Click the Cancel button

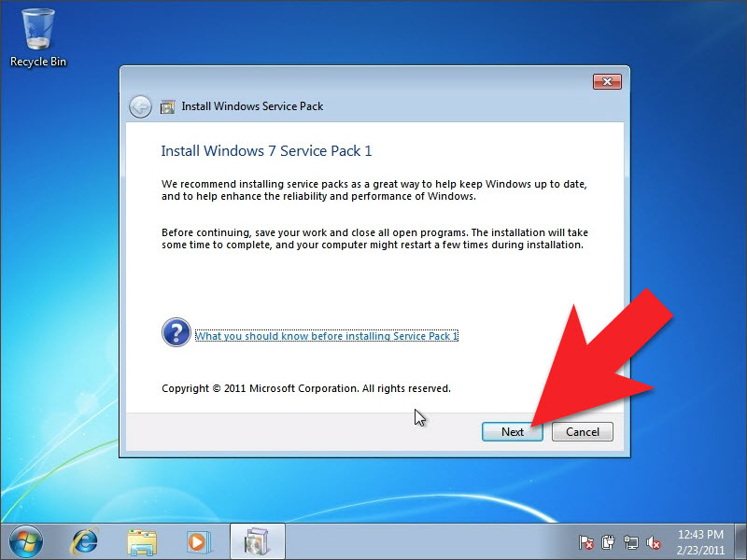pos(583,431)
